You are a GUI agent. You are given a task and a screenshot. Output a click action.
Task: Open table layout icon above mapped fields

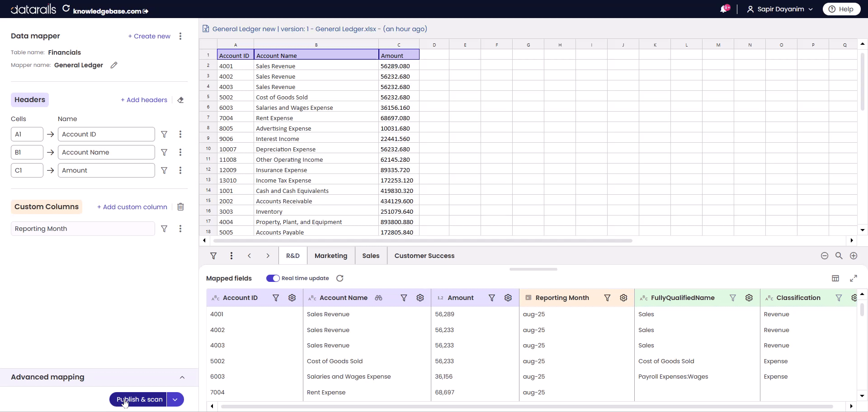(x=835, y=278)
